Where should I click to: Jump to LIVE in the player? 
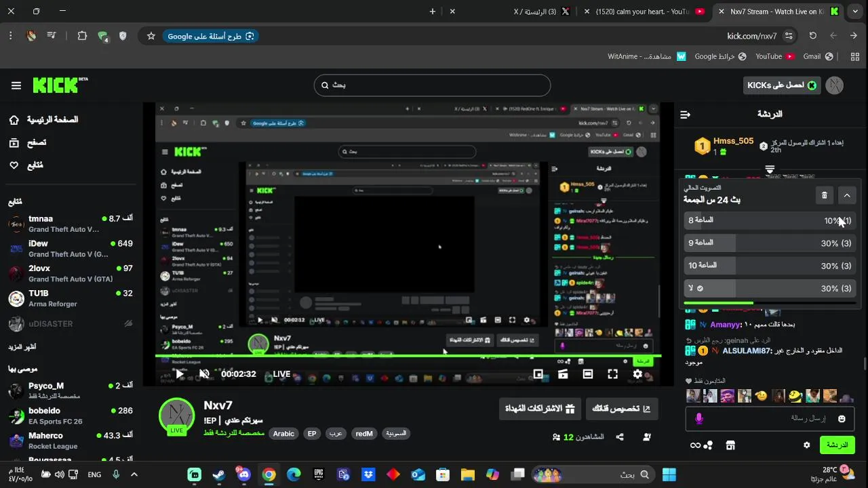281,374
